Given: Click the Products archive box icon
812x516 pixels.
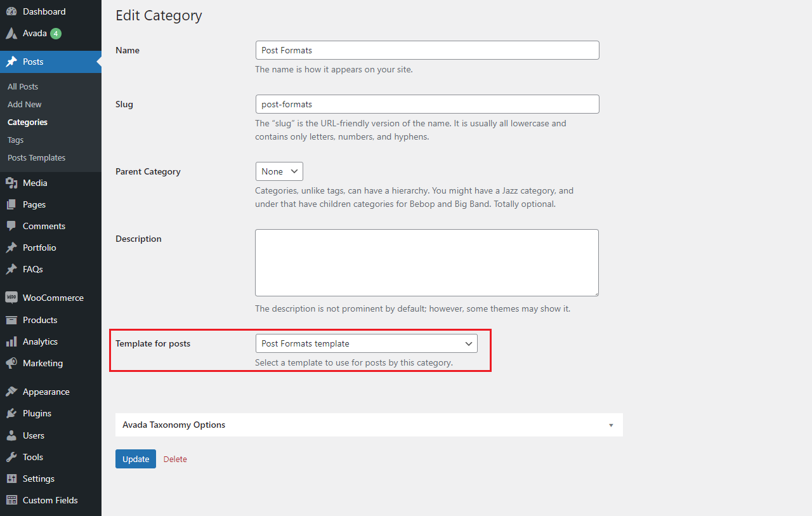Looking at the screenshot, I should [x=11, y=320].
